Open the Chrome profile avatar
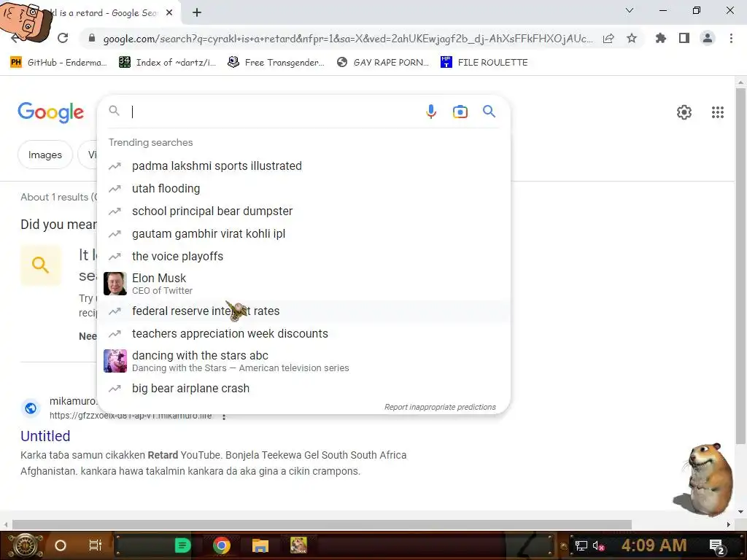The height and width of the screenshot is (560, 747). (708, 38)
